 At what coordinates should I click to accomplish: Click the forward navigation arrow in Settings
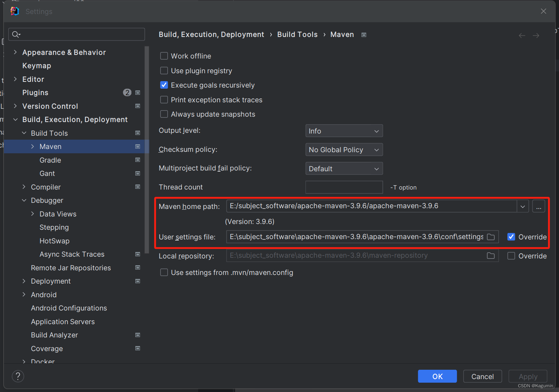[536, 35]
